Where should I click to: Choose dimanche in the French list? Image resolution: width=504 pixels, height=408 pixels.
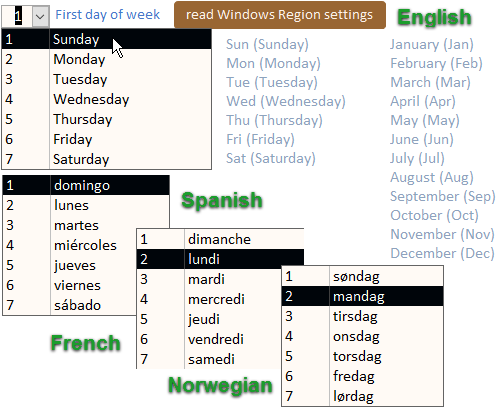pos(220,239)
